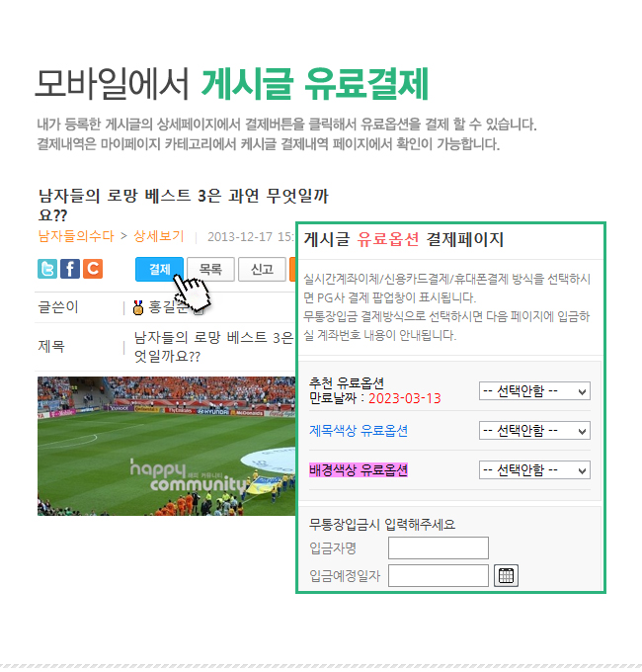
Task: Click the medal icon beside 홍길동
Action: click(138, 307)
